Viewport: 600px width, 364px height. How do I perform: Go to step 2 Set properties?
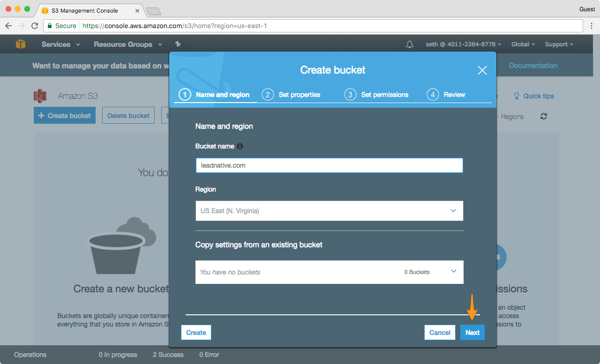292,95
